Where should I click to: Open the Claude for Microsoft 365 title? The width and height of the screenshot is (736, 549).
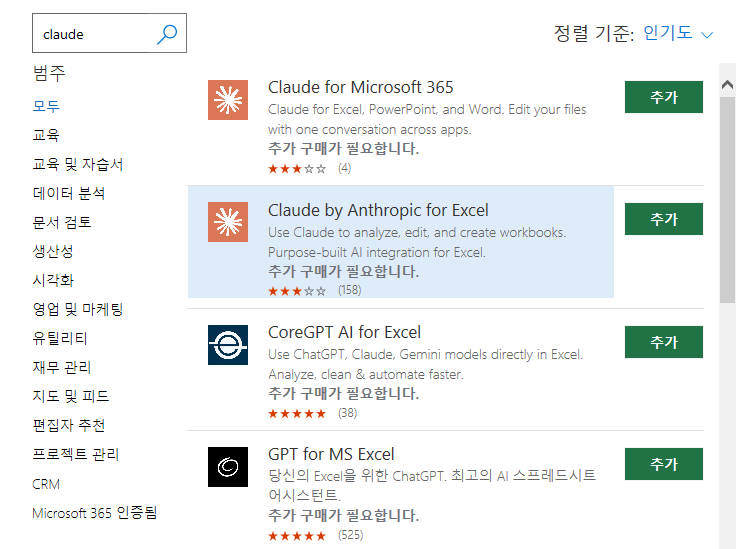[x=360, y=87]
